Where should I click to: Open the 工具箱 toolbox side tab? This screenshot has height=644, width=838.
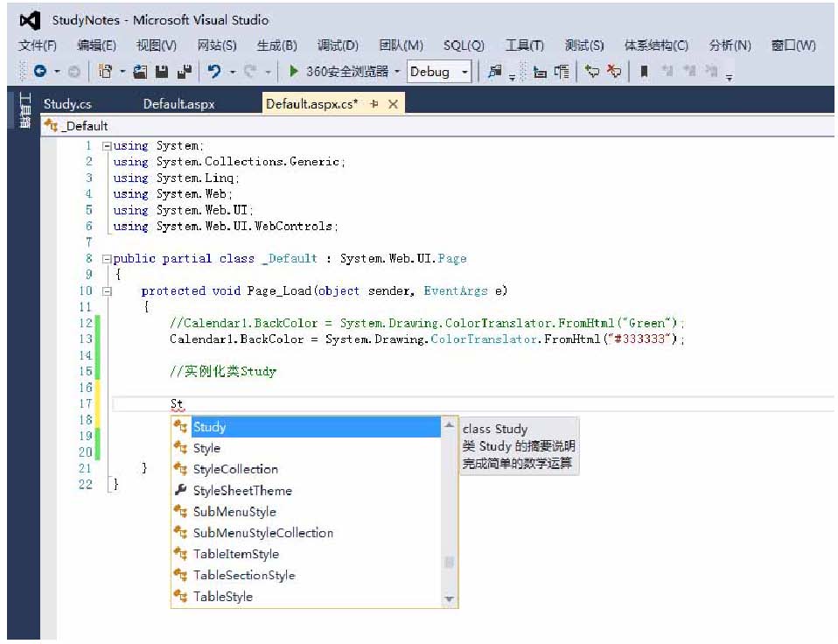coord(24,110)
